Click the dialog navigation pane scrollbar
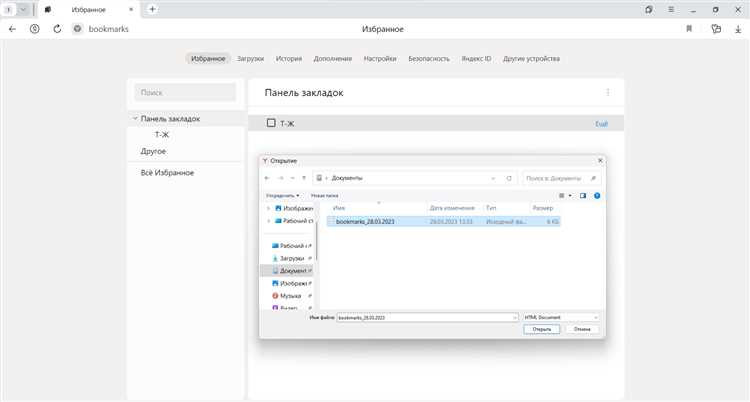Screen dimensions: 750x402 pos(316,242)
